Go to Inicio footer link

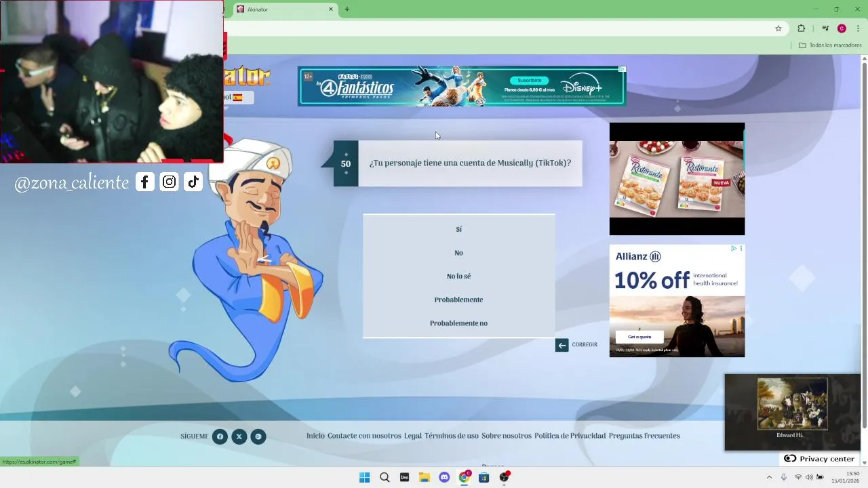(x=315, y=436)
